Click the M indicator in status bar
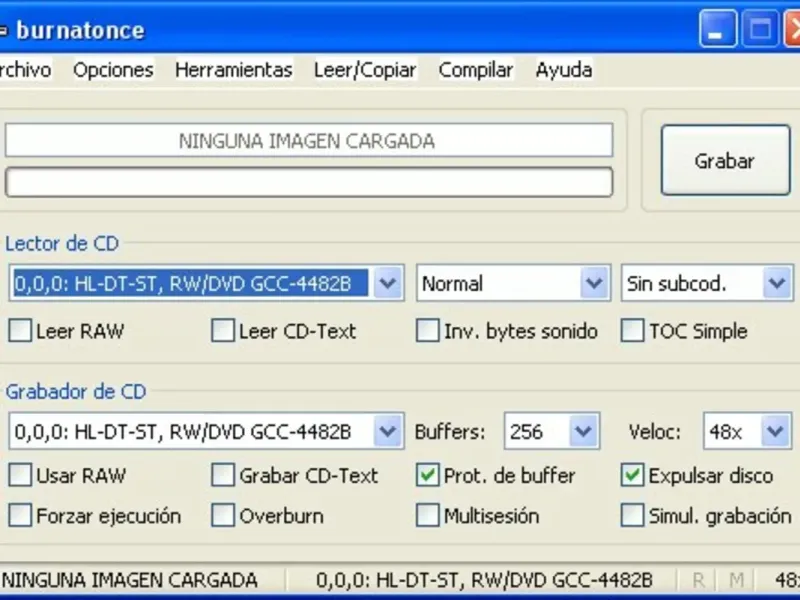The width and height of the screenshot is (800, 600). click(x=736, y=581)
